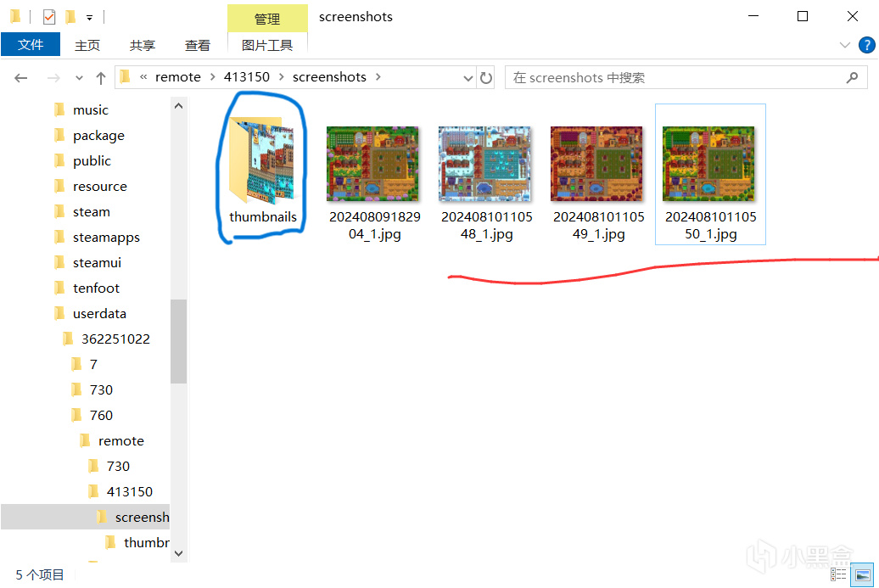Select 'music' in the navigation tree

click(90, 109)
